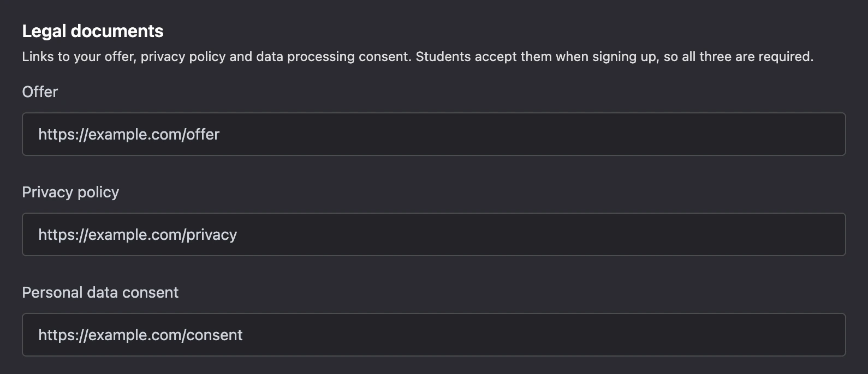Viewport: 868px width, 374px height.
Task: Click the sentence beginning "Links to your offer"
Action: (x=217, y=57)
